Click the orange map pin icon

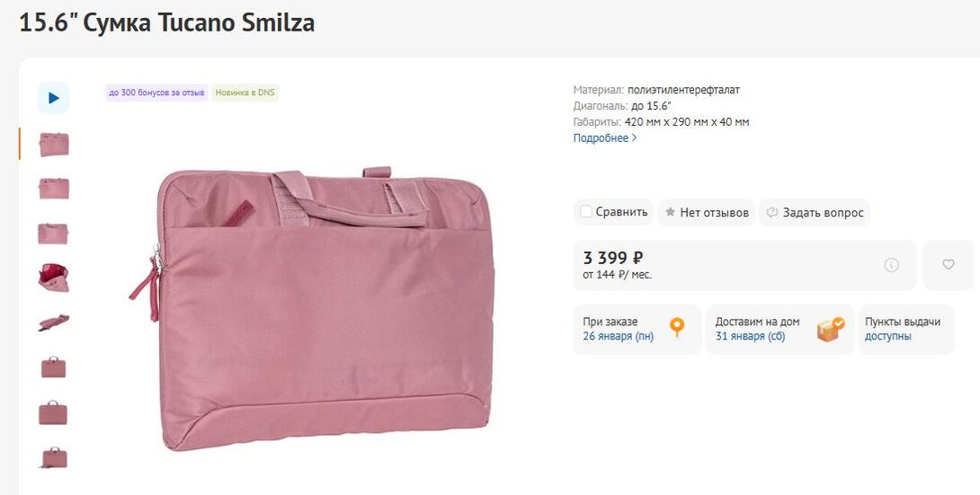pyautogui.click(x=677, y=328)
